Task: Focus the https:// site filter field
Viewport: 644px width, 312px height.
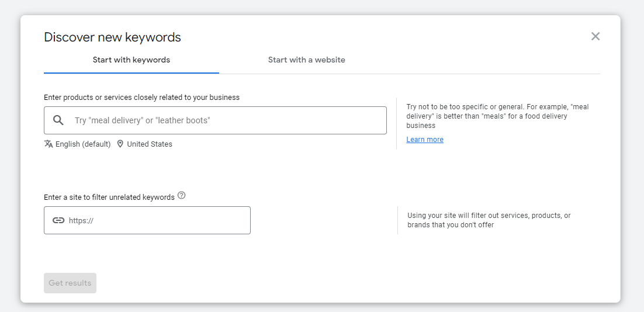Action: click(x=158, y=220)
